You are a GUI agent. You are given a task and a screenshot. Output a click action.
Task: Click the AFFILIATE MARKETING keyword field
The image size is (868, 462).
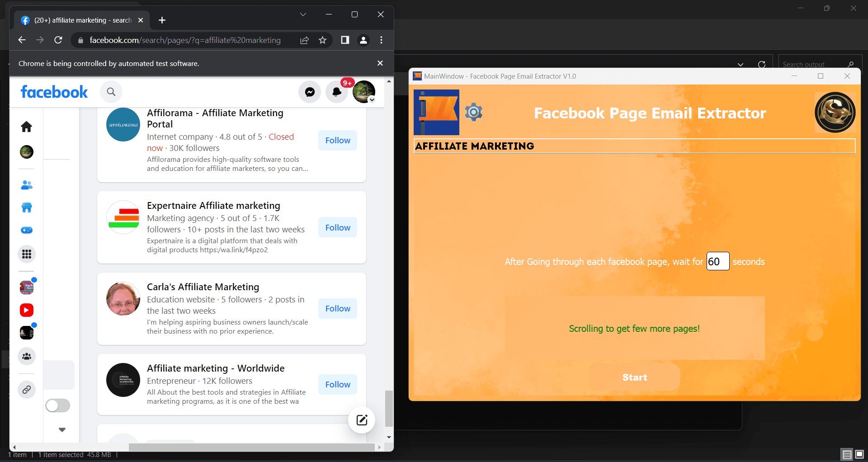pyautogui.click(x=634, y=146)
